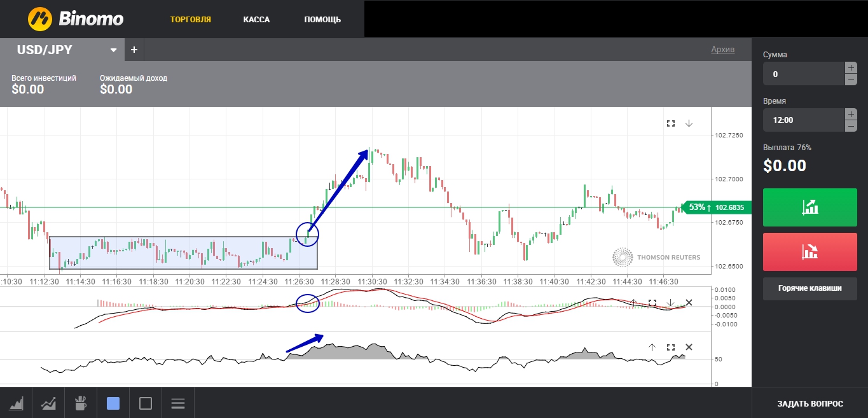Increase Время with the plus stepper

click(851, 114)
